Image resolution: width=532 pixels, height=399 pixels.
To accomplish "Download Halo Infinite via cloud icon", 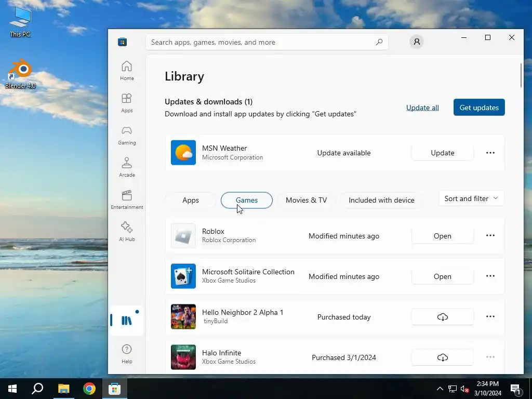I will 443,357.
